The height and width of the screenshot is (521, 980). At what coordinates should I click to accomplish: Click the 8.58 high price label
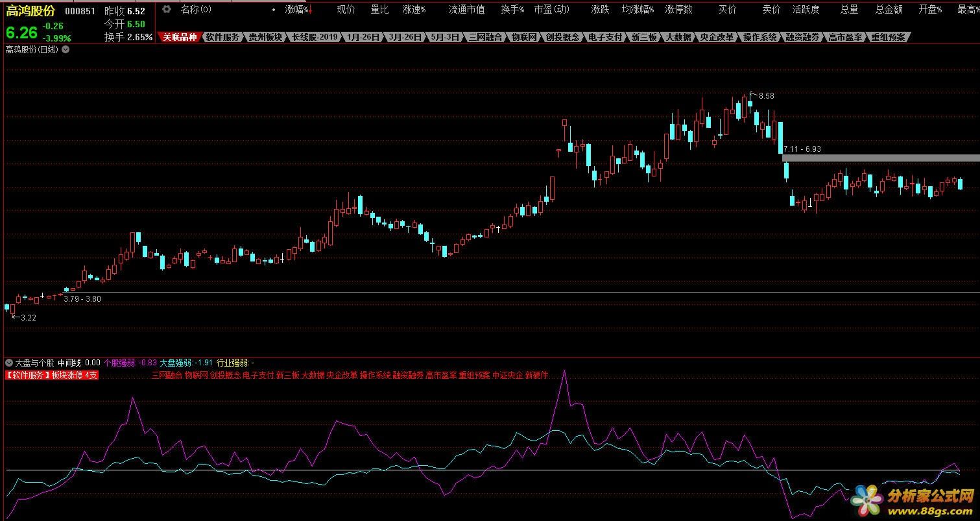(766, 95)
